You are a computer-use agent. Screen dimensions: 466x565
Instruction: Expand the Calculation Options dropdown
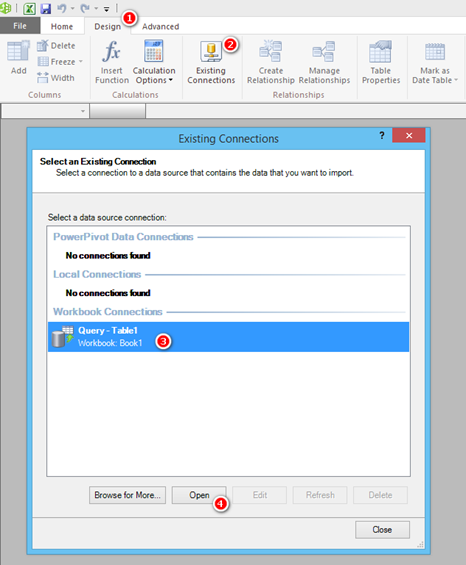(154, 62)
